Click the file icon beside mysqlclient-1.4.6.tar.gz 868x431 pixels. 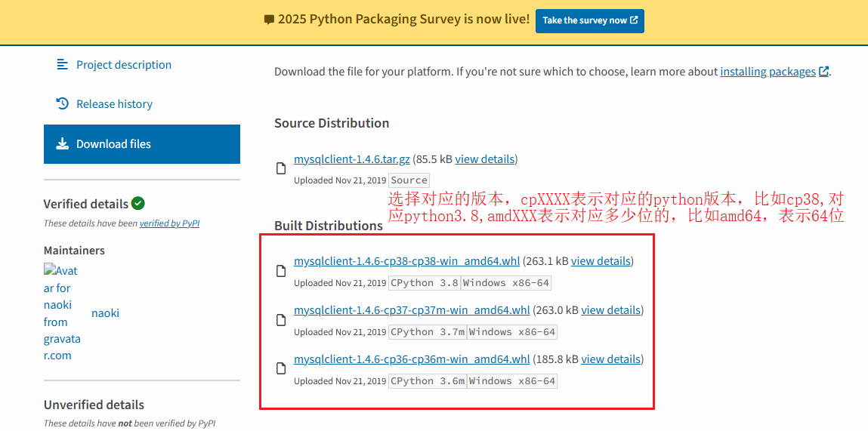(x=281, y=169)
